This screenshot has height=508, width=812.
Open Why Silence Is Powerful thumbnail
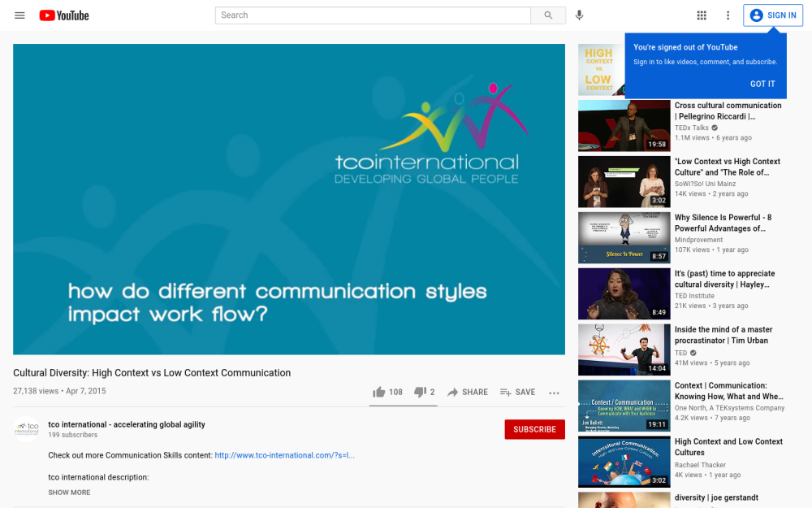(624, 238)
